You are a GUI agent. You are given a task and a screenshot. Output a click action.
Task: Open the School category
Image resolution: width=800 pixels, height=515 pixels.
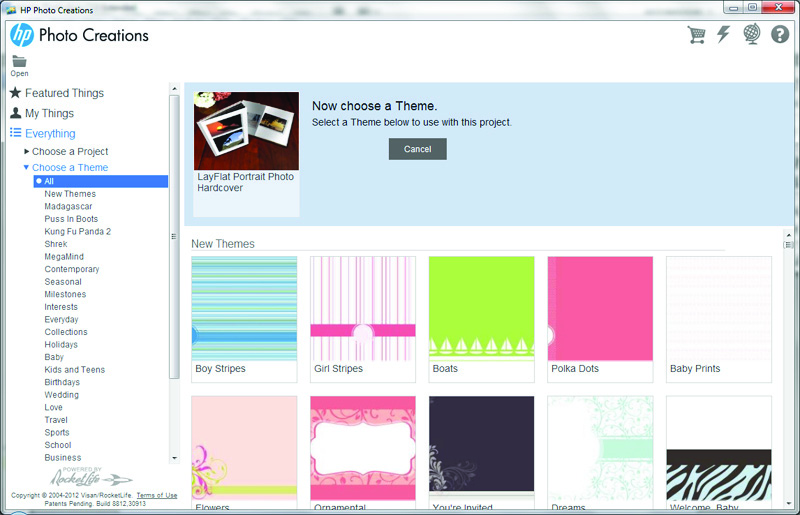click(58, 445)
